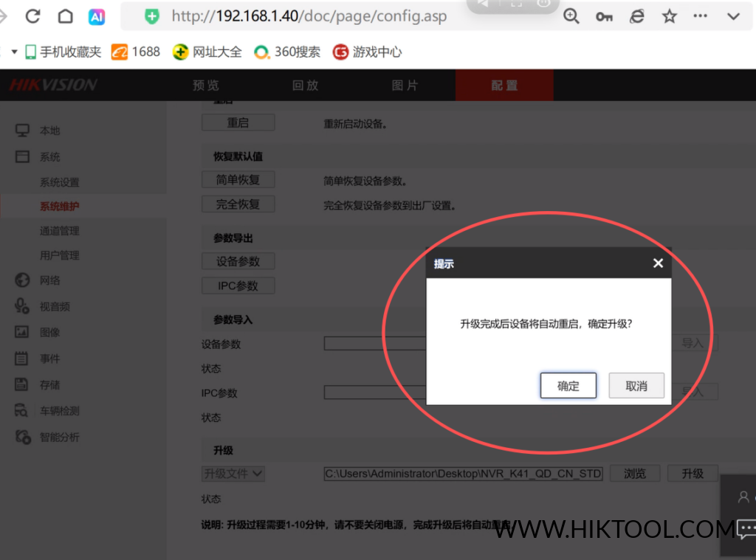Bookmark this page with star icon
This screenshot has width=756, height=560.
[669, 16]
